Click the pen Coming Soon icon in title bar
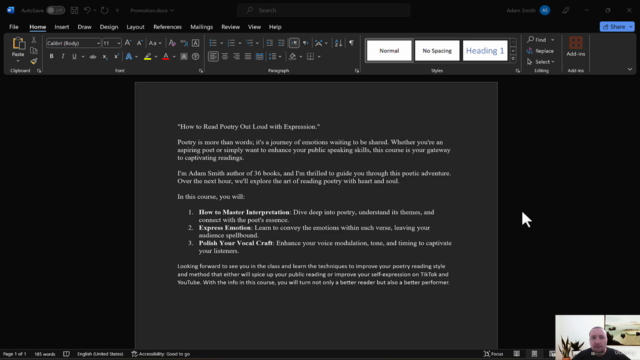This screenshot has height=360, width=640. pyautogui.click(x=566, y=10)
